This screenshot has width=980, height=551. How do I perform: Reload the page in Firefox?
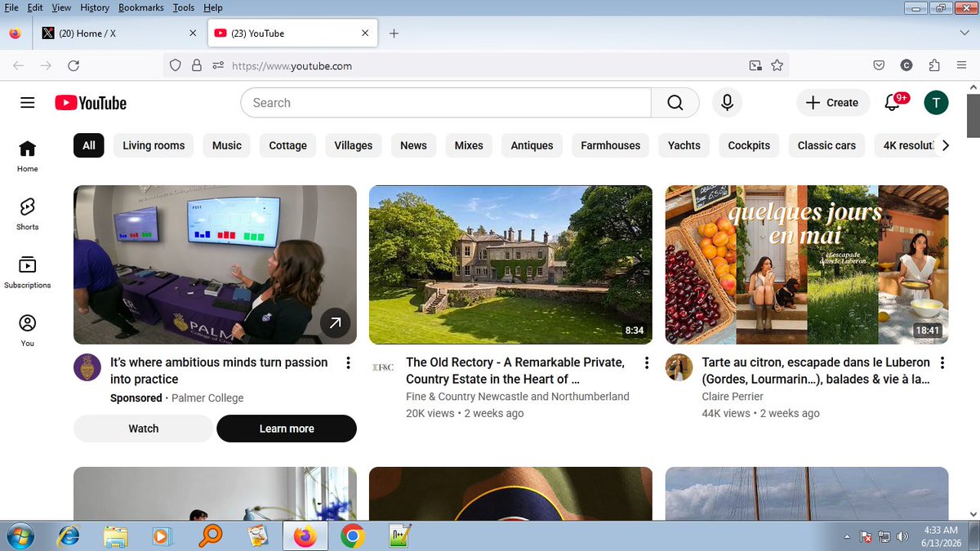pos(73,66)
